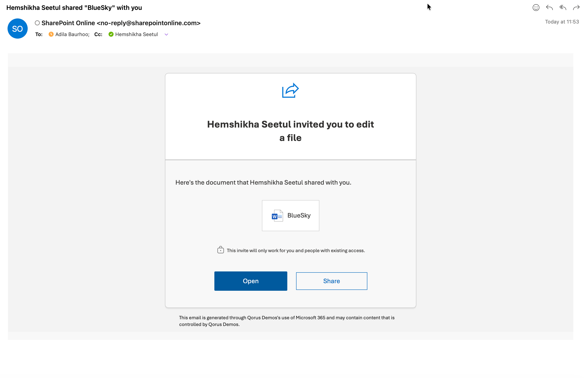The height and width of the screenshot is (378, 588).
Task: Click the outlined Share button
Action: [x=331, y=281]
